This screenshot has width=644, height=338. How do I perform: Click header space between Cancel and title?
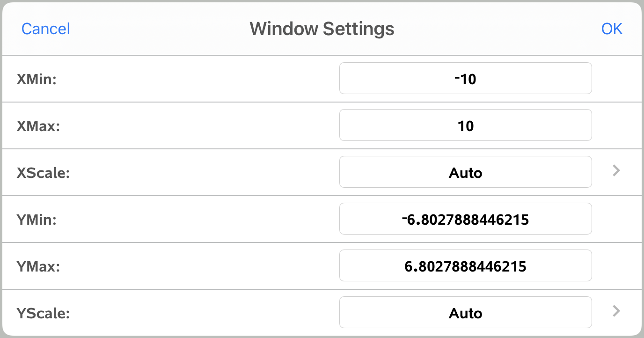[x=159, y=29]
